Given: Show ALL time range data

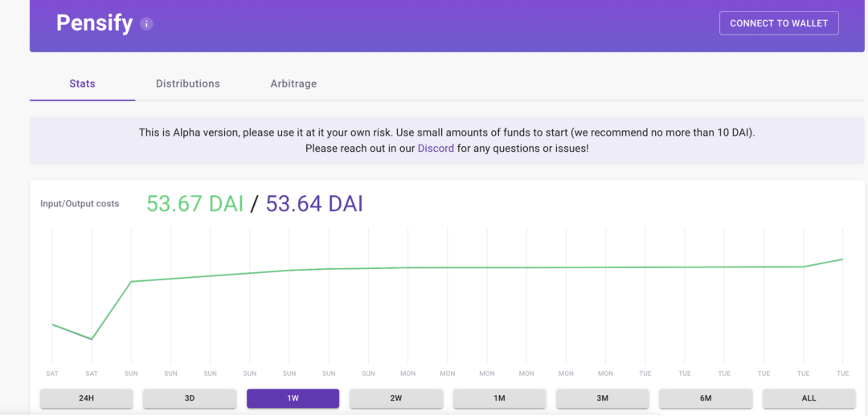Looking at the screenshot, I should click(809, 398).
